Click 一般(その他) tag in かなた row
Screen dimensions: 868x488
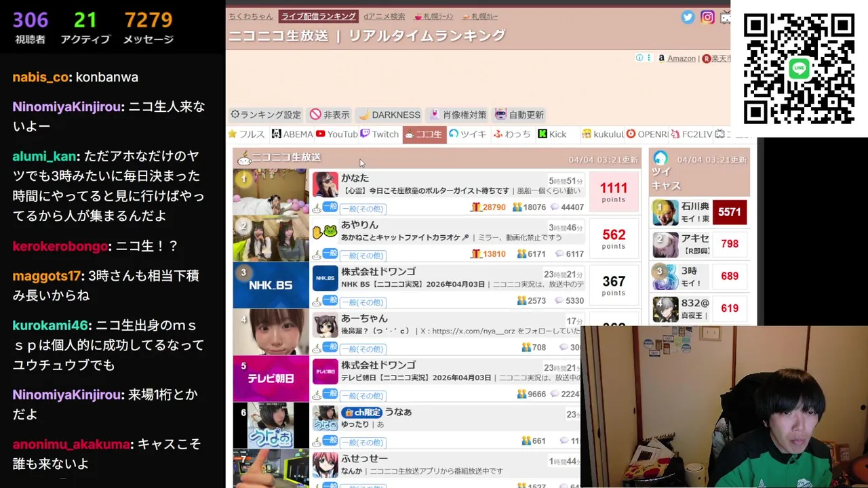[362, 209]
